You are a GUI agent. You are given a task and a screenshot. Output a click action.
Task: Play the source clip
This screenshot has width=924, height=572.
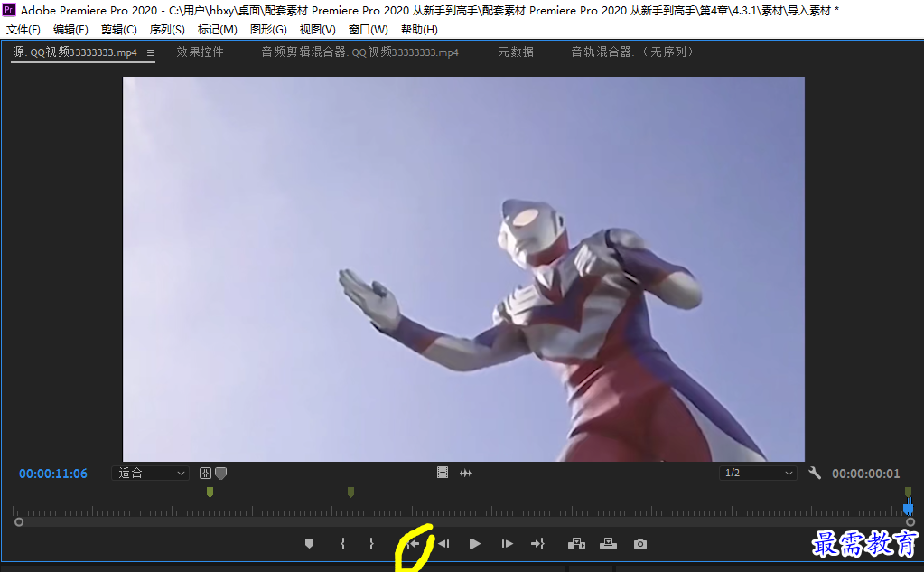coord(474,544)
